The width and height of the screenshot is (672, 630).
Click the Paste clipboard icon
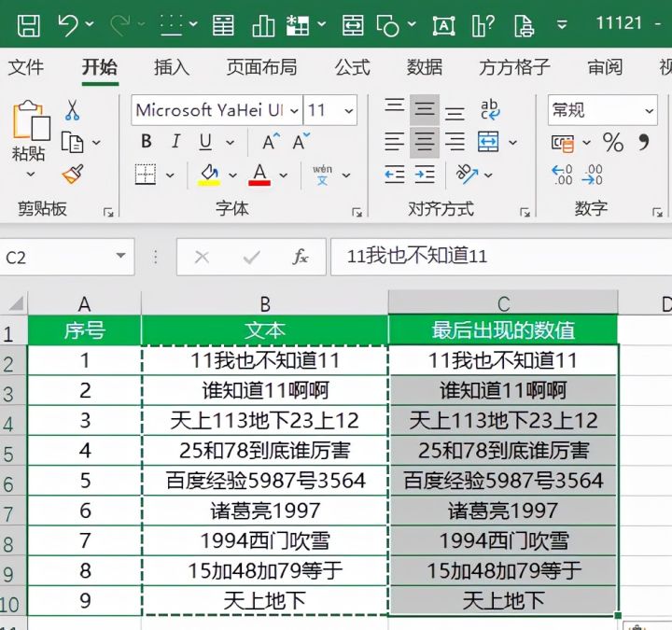(x=31, y=120)
